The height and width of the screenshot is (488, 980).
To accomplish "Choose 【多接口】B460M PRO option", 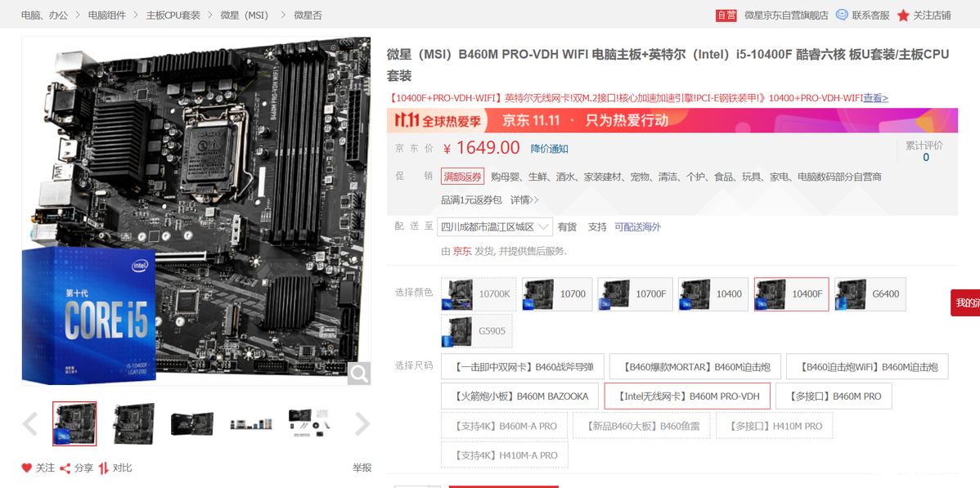I will click(834, 396).
